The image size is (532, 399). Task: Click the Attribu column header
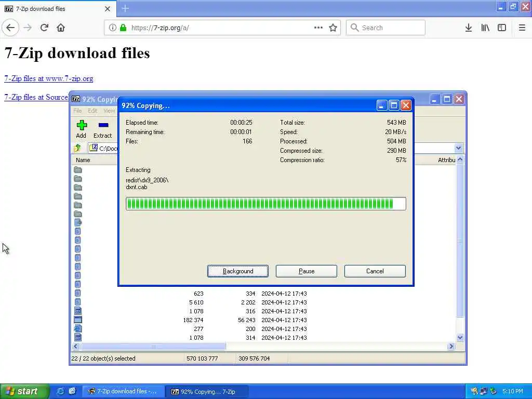[446, 160]
